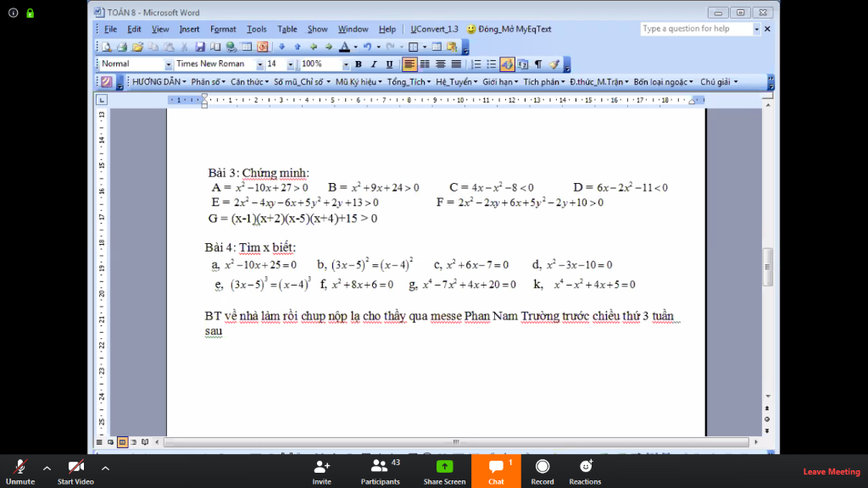Open the Chat panel in Zoom

[x=496, y=472]
